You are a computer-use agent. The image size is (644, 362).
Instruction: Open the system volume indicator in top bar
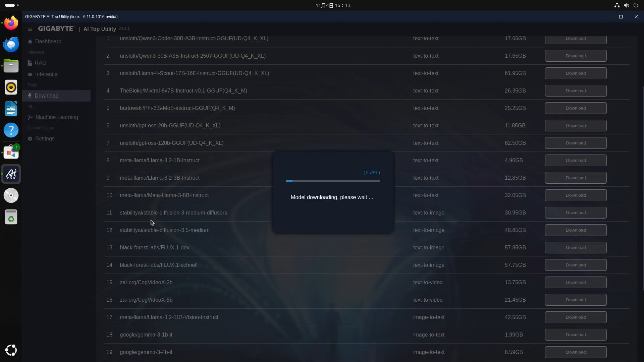pyautogui.click(x=626, y=5)
